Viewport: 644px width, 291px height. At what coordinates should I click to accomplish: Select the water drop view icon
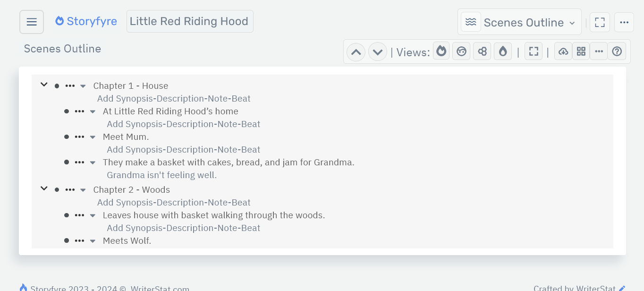point(503,51)
